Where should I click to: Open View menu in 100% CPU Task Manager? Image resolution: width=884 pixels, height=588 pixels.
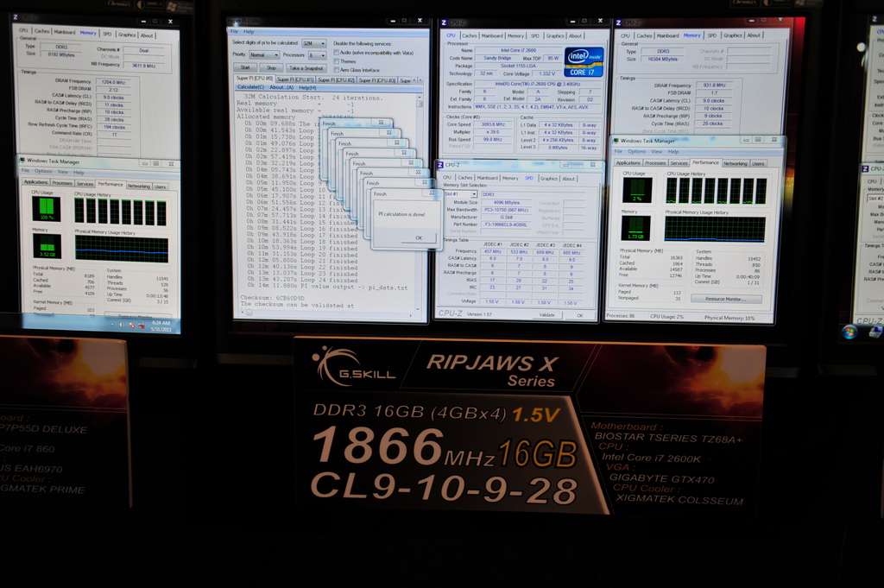click(62, 172)
